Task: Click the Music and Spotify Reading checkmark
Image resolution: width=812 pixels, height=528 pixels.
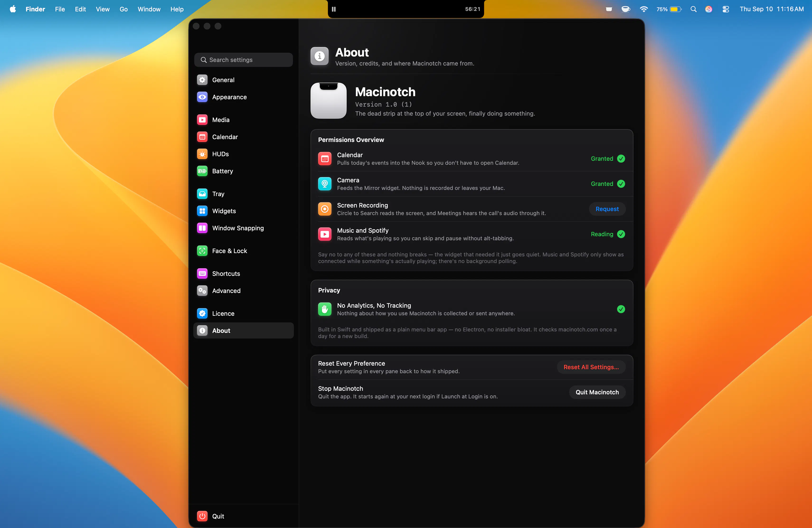Action: [621, 234]
